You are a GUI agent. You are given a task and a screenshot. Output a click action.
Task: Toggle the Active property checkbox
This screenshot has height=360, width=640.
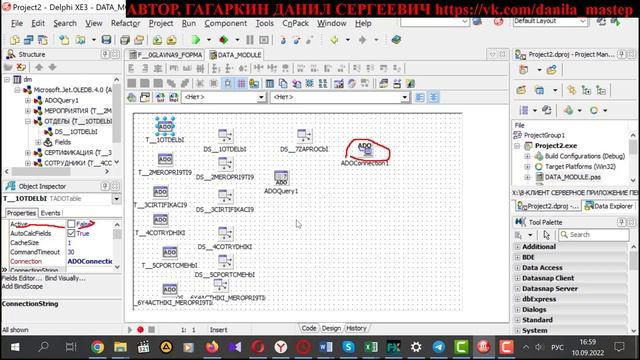pyautogui.click(x=71, y=224)
